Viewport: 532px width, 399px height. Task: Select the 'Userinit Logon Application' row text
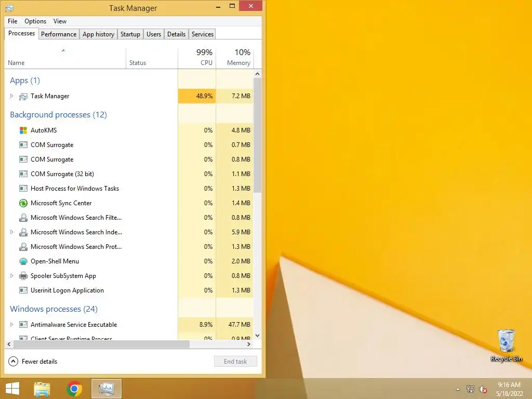[67, 290]
